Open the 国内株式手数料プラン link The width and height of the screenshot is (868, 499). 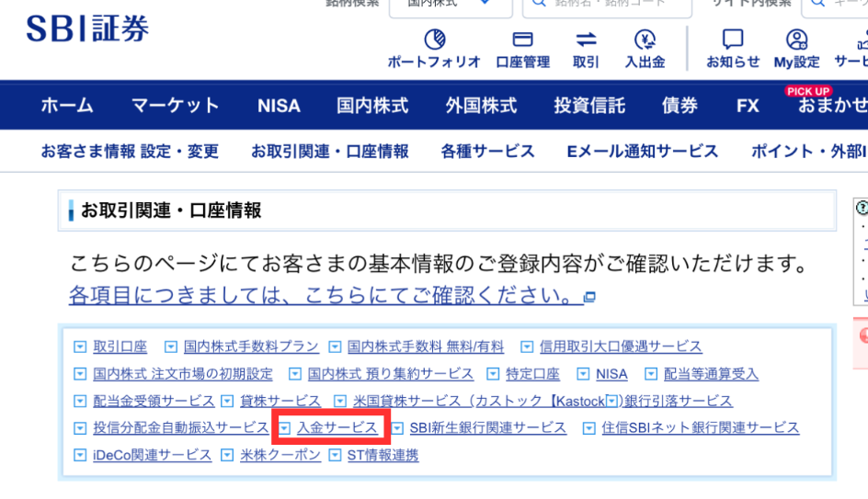pyautogui.click(x=251, y=347)
